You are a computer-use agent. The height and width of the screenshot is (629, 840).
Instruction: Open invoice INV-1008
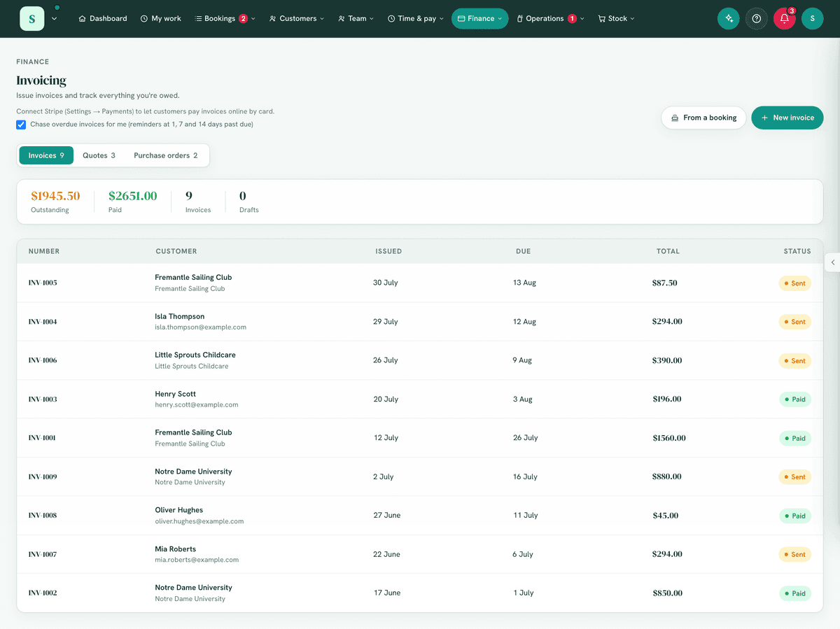43,516
